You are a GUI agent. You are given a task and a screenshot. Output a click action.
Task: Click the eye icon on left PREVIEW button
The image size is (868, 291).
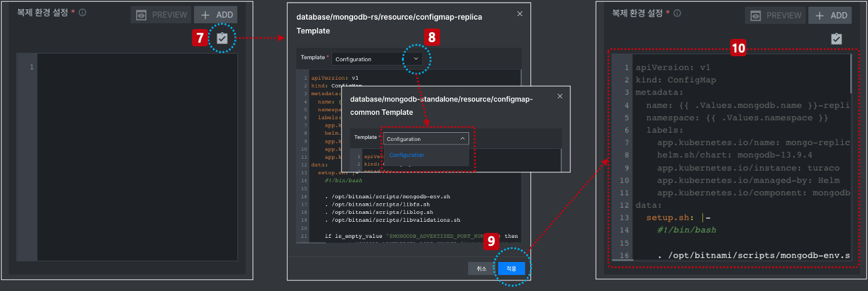click(x=141, y=15)
